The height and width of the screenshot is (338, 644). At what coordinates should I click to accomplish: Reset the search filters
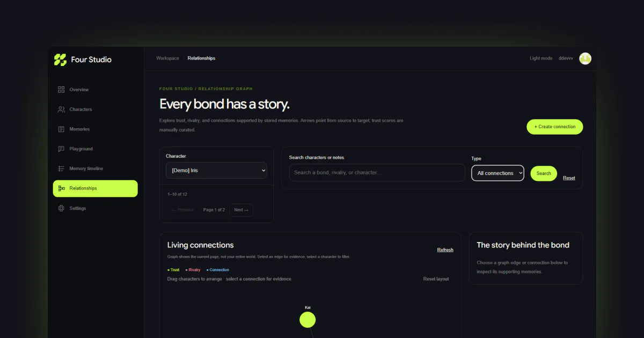(x=569, y=178)
